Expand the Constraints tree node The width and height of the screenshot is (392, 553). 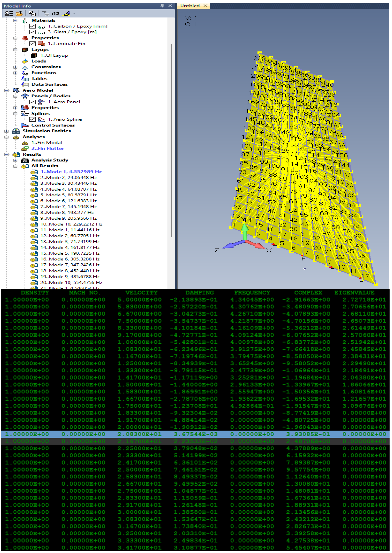pos(15,67)
